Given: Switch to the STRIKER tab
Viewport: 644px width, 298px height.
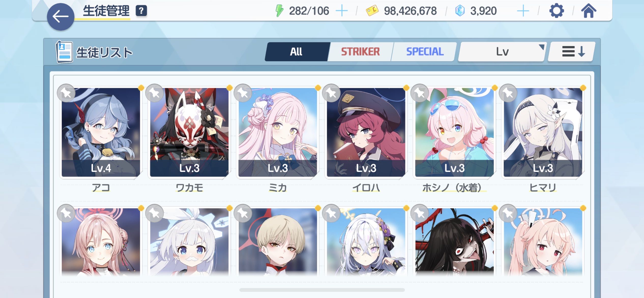Looking at the screenshot, I should tap(360, 52).
